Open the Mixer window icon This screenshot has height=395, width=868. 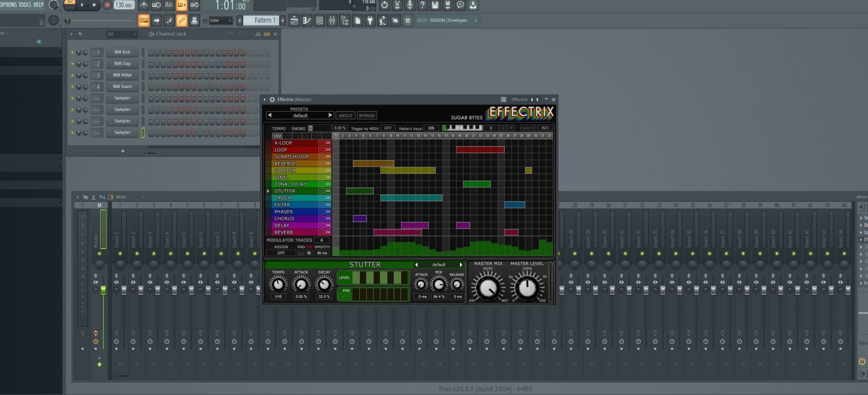point(332,20)
